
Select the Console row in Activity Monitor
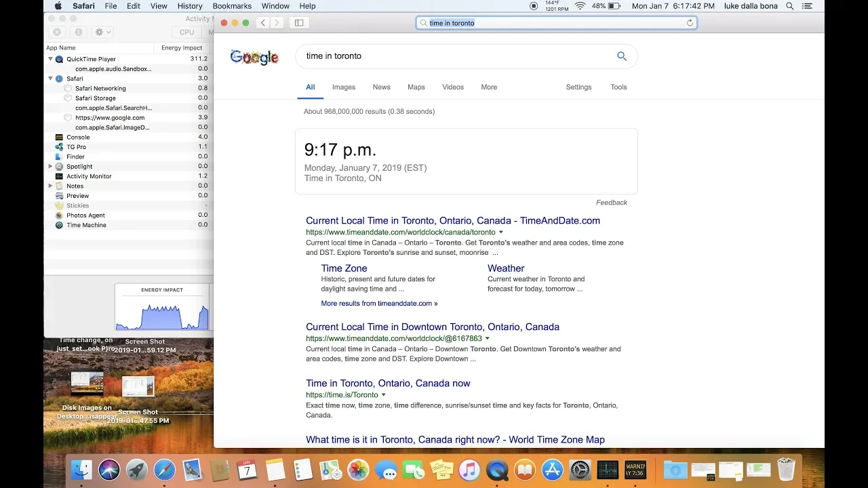click(129, 137)
